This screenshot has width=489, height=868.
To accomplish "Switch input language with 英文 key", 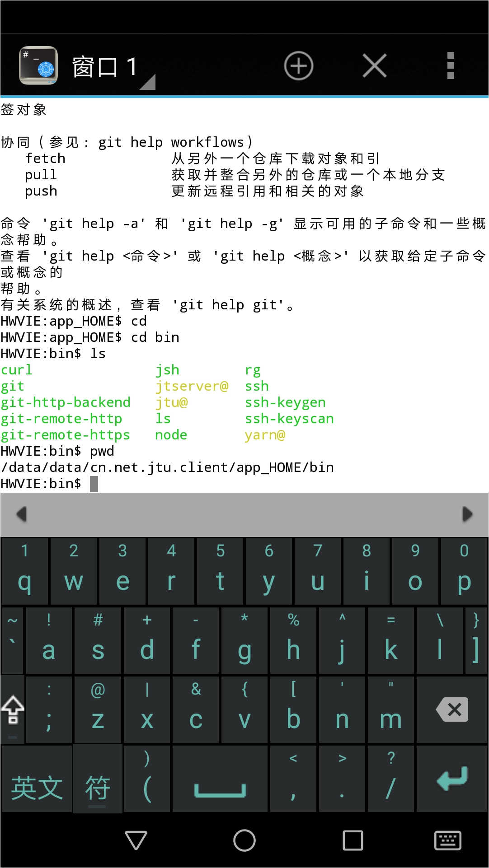I will tap(37, 788).
